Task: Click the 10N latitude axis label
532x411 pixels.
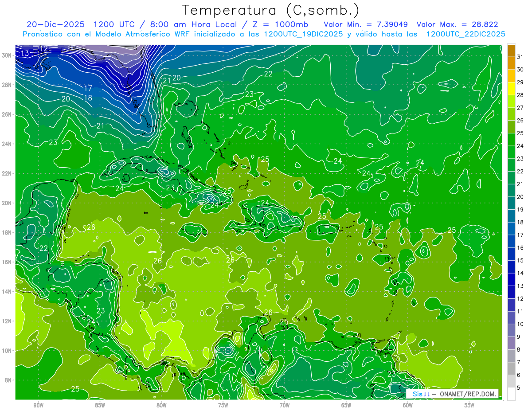Action: pos(6,351)
